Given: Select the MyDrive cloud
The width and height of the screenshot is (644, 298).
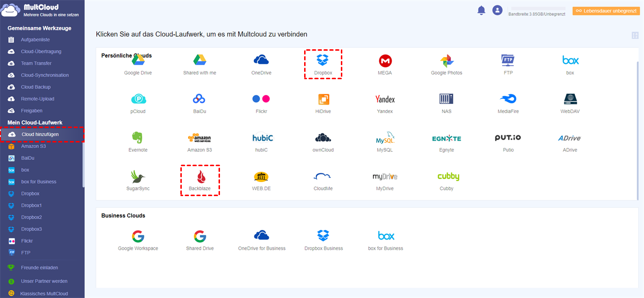Looking at the screenshot, I should (x=385, y=181).
